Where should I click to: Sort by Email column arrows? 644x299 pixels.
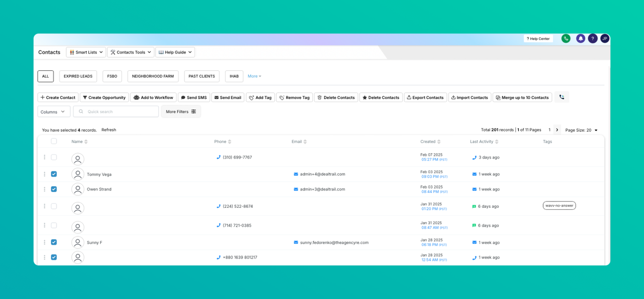305,142
